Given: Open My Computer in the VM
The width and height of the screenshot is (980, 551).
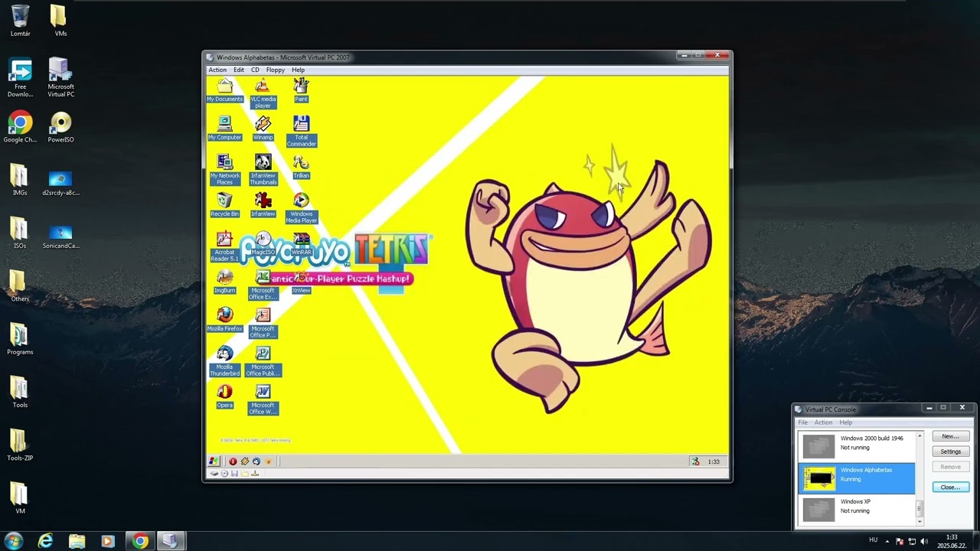Looking at the screenshot, I should 224,129.
